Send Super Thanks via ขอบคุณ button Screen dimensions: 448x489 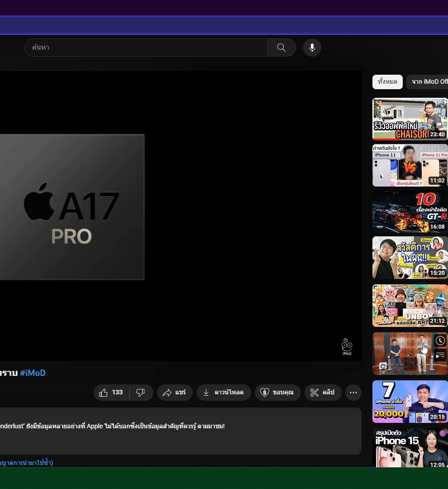(x=278, y=392)
